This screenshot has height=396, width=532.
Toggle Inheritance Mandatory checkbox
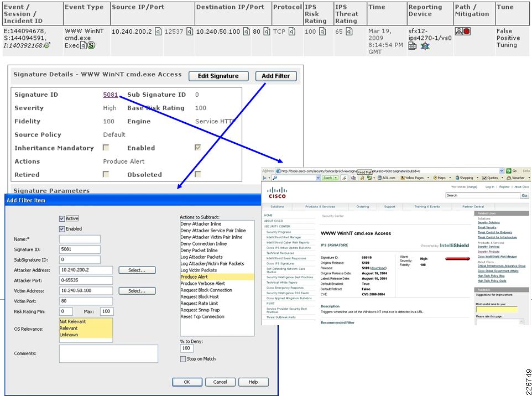106,148
